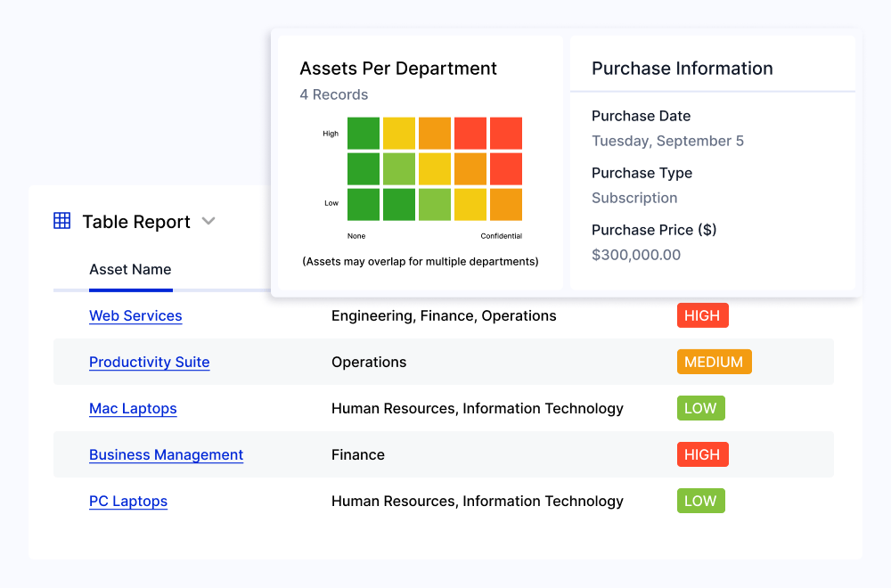Viewport: 891px width, 588px height.
Task: Click the Low axis label on heatmap
Action: tap(331, 203)
